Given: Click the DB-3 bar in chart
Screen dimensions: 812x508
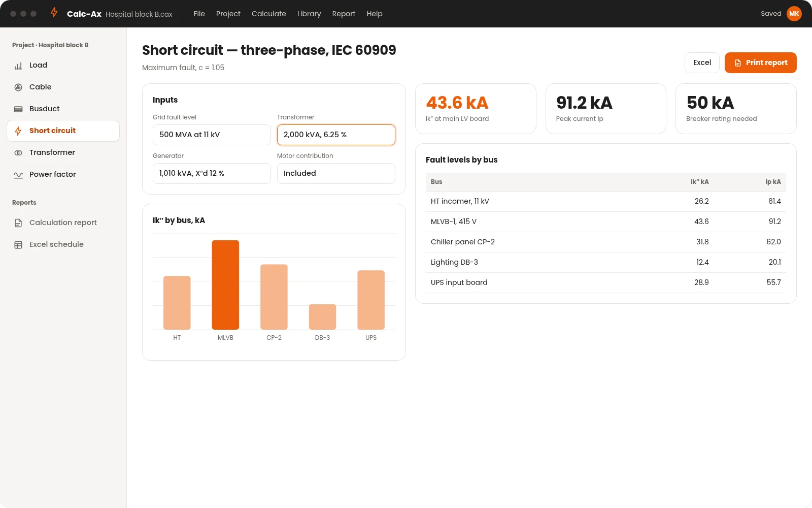Looking at the screenshot, I should 322,317.
